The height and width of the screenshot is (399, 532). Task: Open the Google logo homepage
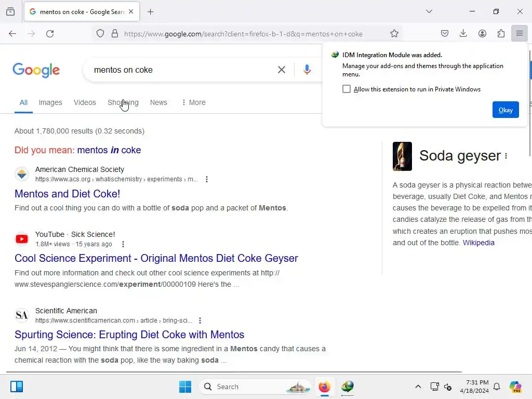(36, 70)
